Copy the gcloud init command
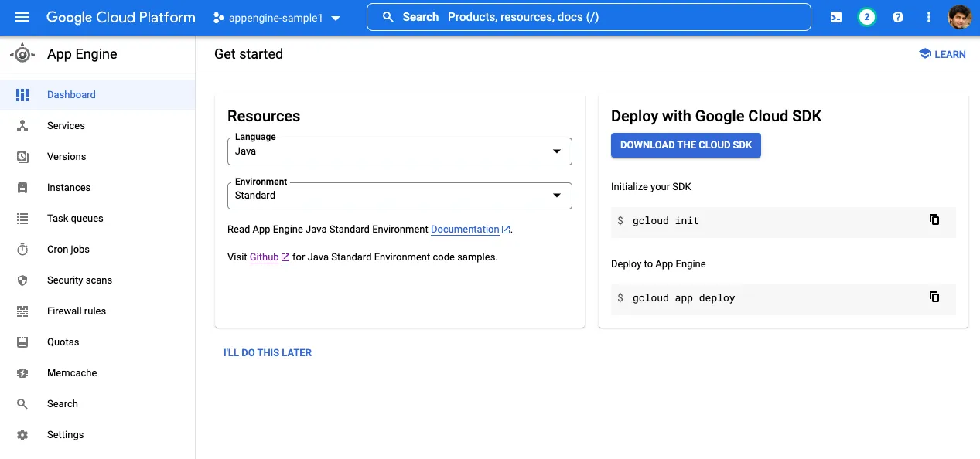980x459 pixels. pos(934,220)
